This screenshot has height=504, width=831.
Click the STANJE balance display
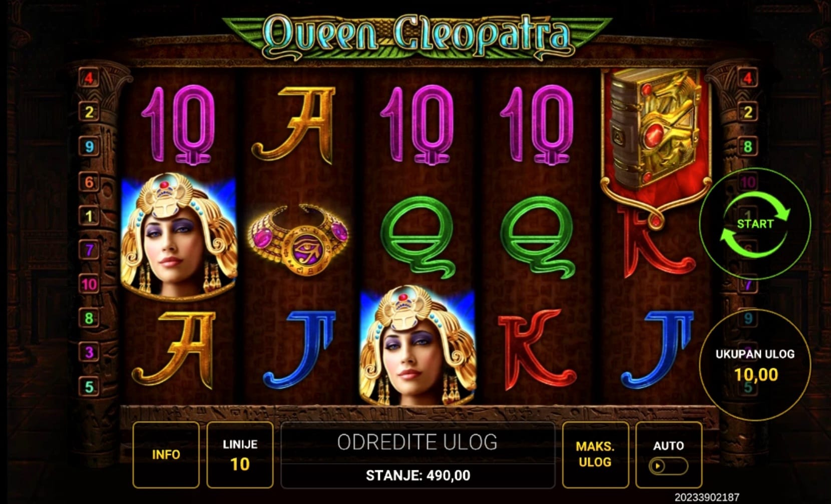coord(418,475)
